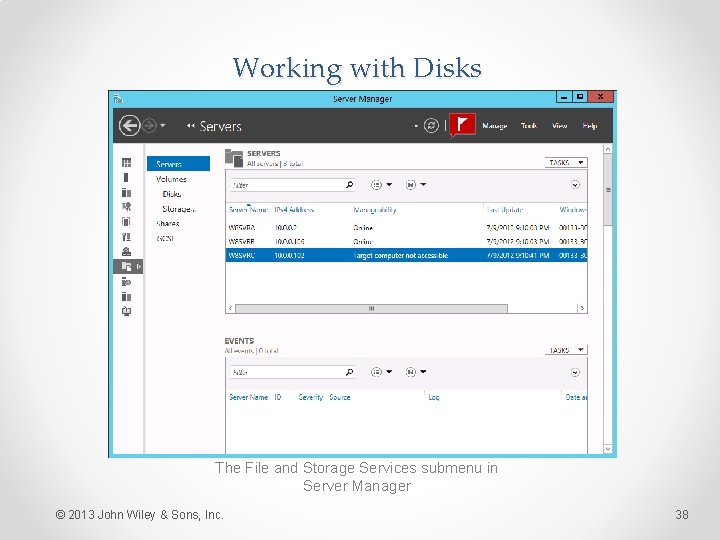Select the Local Server single-bar sidebar icon

coord(126,177)
